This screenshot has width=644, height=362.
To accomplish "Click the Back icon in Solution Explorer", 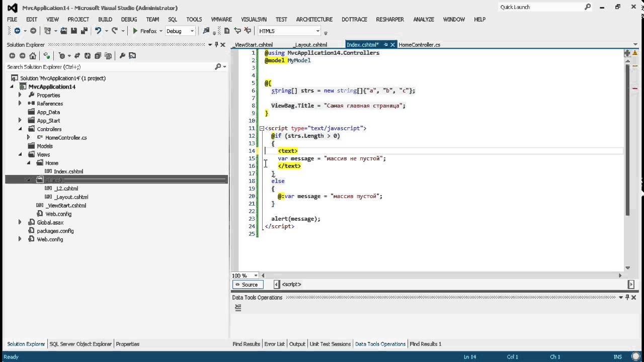I will point(12,56).
